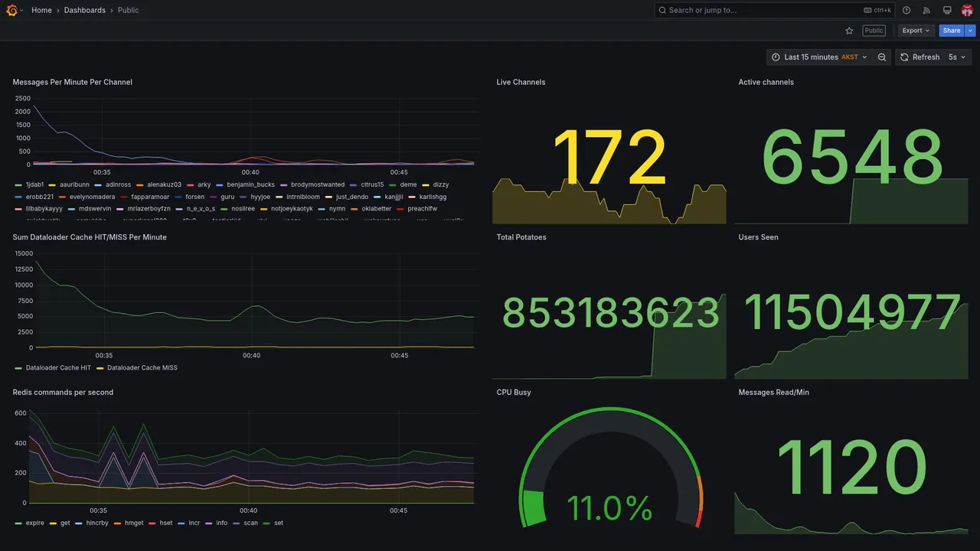Toggle the aauribunn series in legend
Image resolution: width=980 pixels, height=551 pixels.
(x=74, y=184)
